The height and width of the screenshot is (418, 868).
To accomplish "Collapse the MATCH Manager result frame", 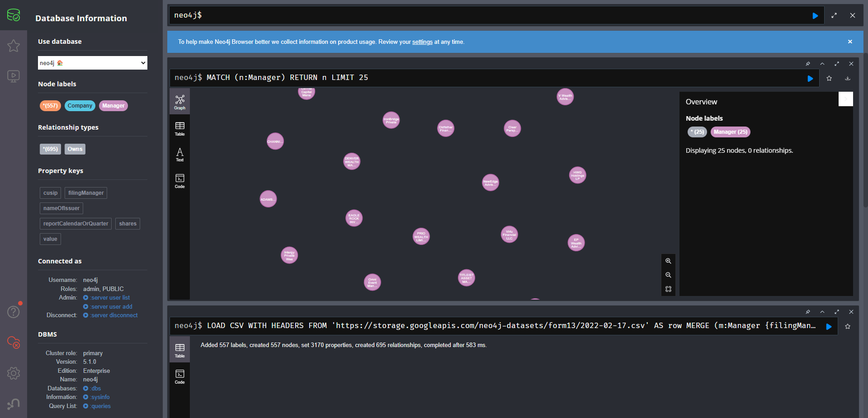I will point(822,64).
